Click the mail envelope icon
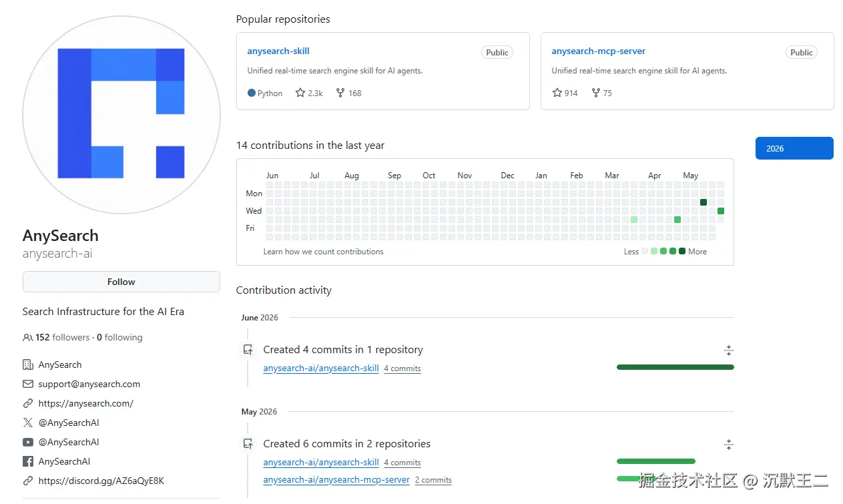The image size is (843, 504). click(x=28, y=384)
